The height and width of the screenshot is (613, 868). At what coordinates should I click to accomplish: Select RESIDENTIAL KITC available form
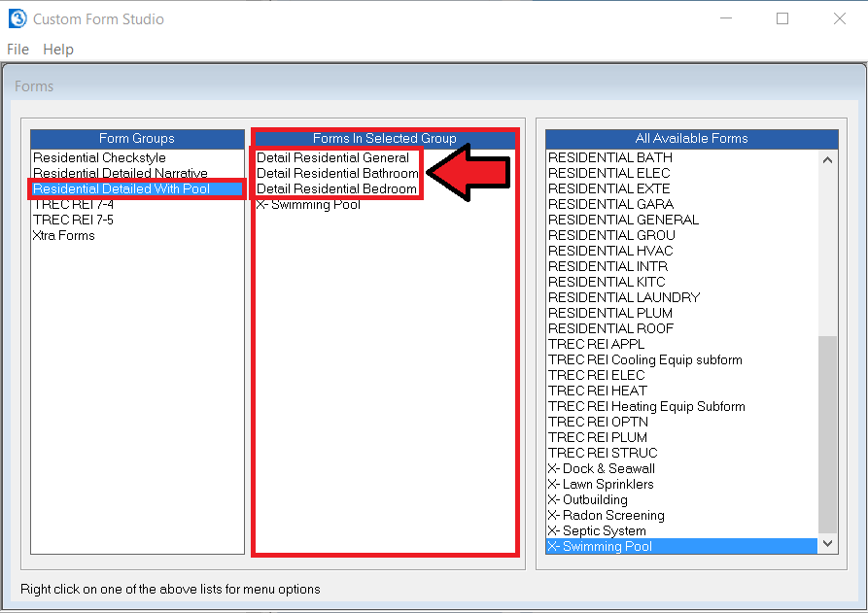click(681, 282)
